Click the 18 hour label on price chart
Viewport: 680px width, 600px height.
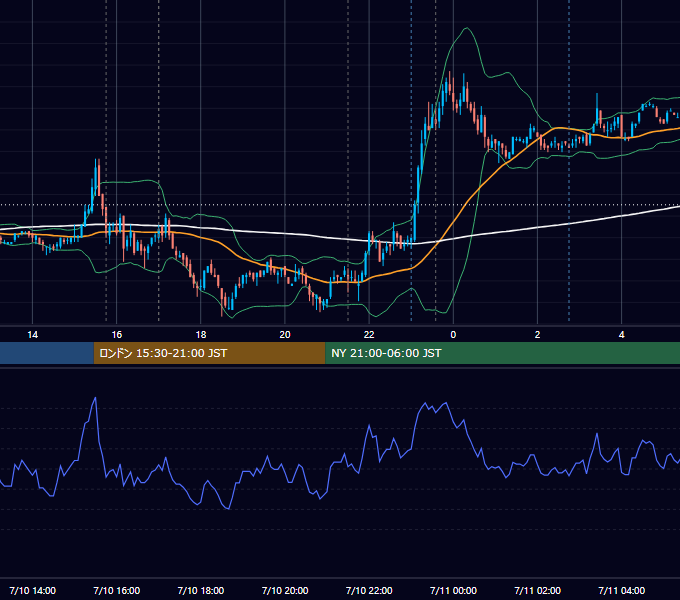201,335
